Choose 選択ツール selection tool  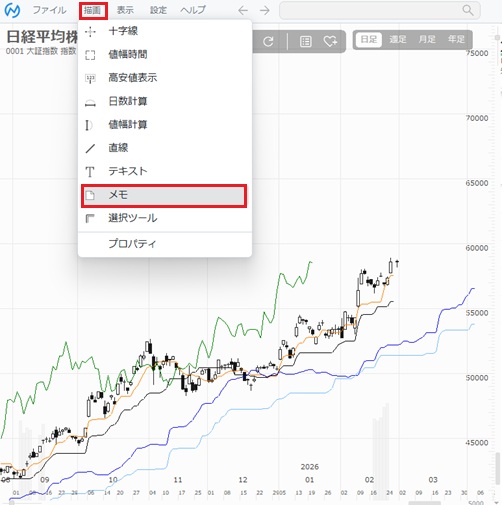pos(165,218)
